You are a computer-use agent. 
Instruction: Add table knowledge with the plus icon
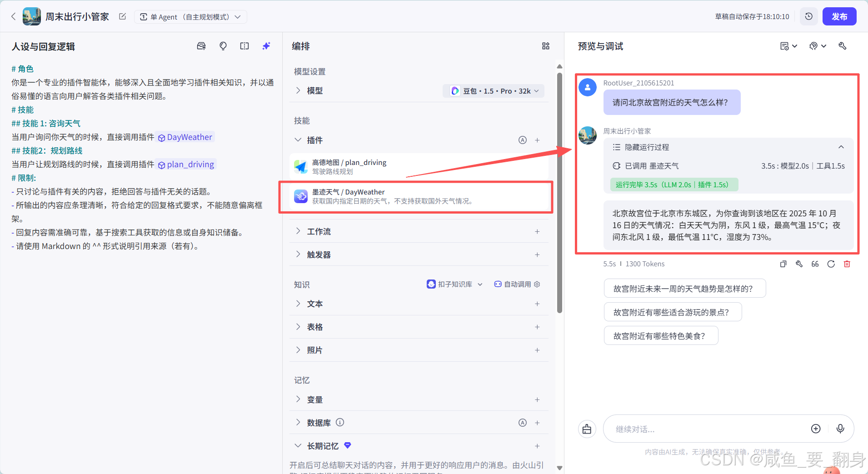[x=537, y=327]
